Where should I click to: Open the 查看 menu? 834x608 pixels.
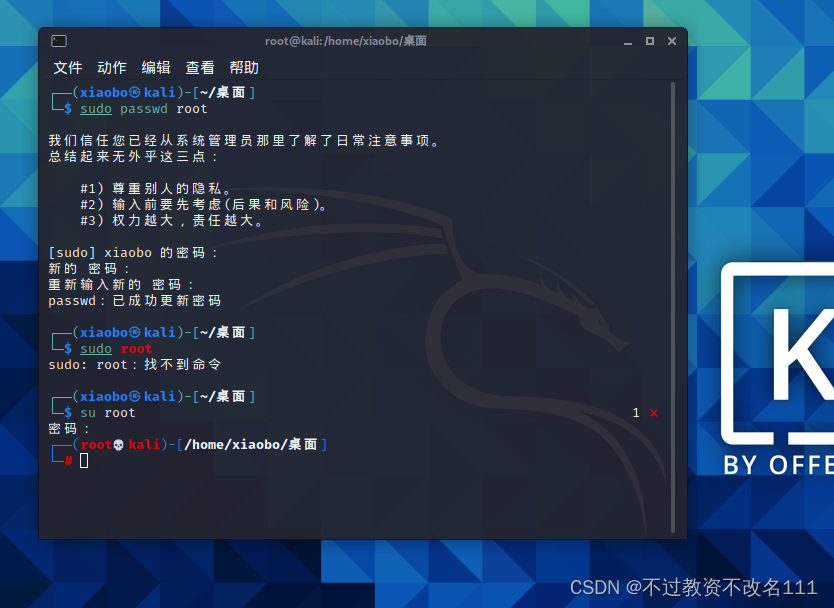coord(200,68)
